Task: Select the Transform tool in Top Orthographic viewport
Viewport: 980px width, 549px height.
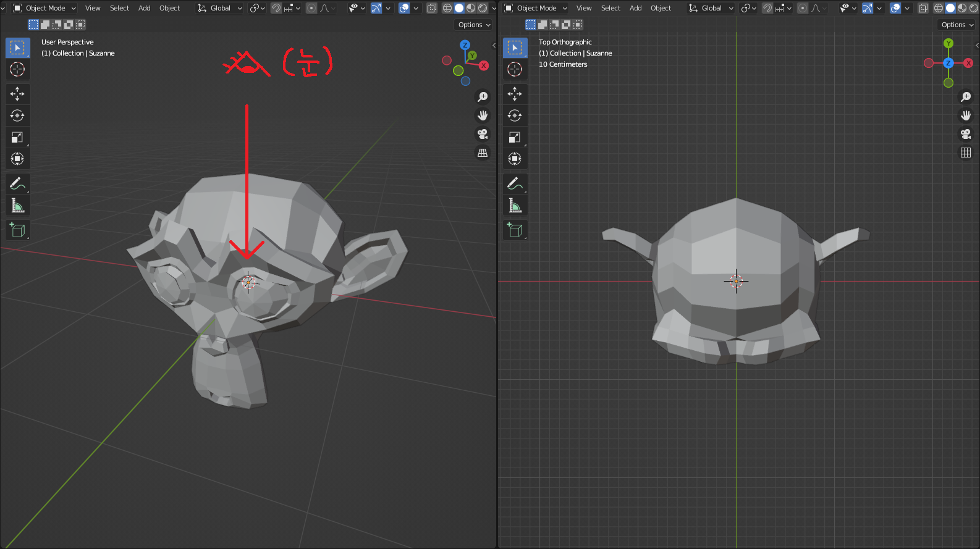Action: tap(515, 159)
